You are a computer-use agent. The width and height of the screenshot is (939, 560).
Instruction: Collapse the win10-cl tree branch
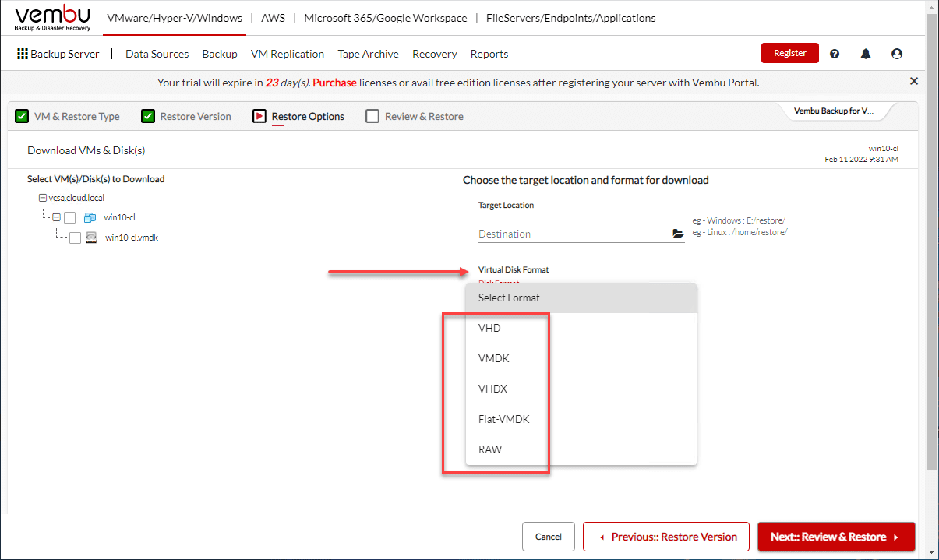coord(55,217)
